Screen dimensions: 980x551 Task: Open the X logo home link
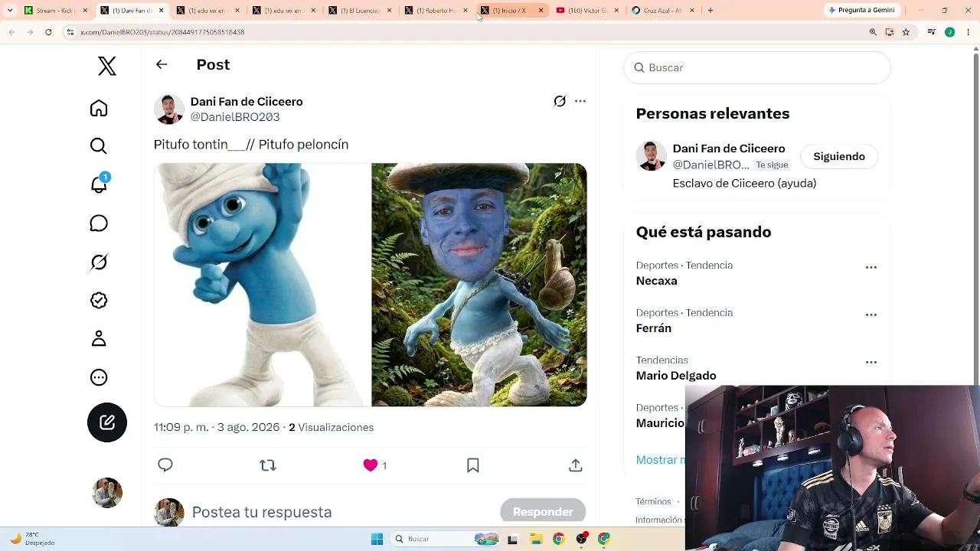(107, 67)
